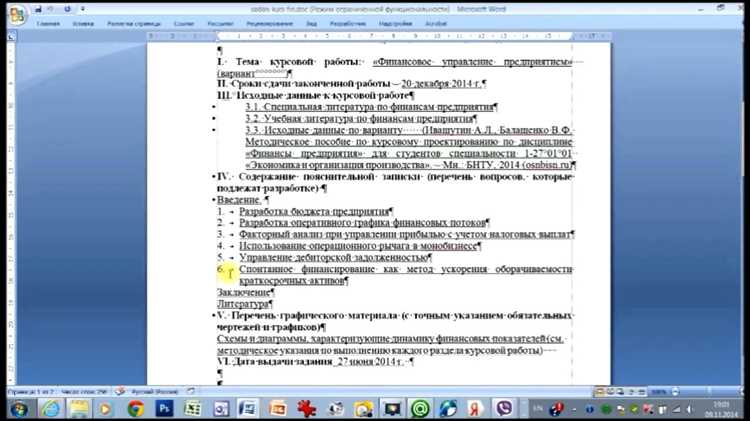Click line 3.1 Специальная литература
750x421 pixels.
click(x=369, y=107)
